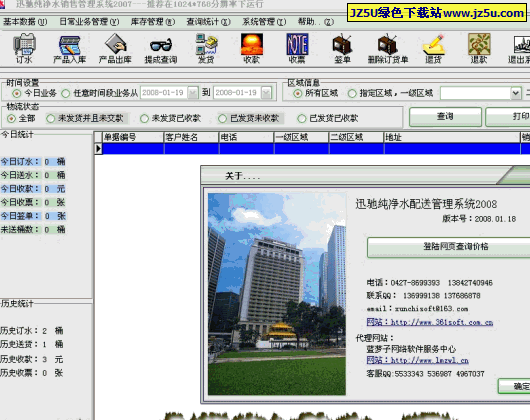Click the 今日送水 statistic label
This screenshot has height=420, width=530.
[20, 175]
